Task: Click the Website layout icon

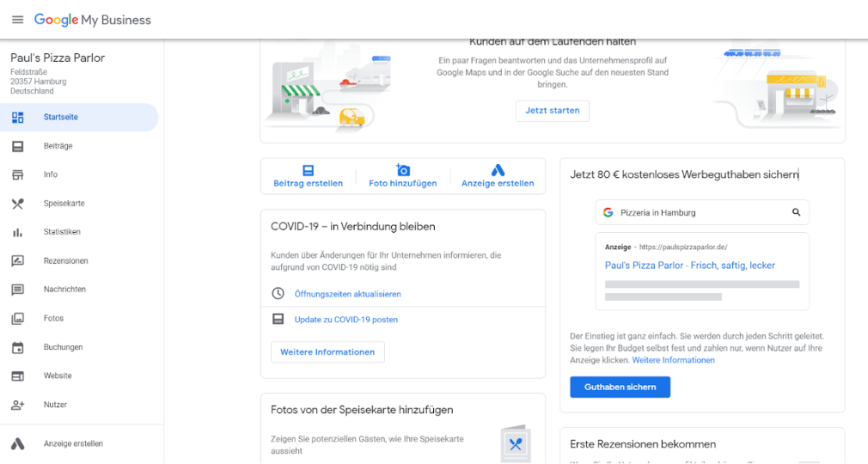Action: point(18,376)
